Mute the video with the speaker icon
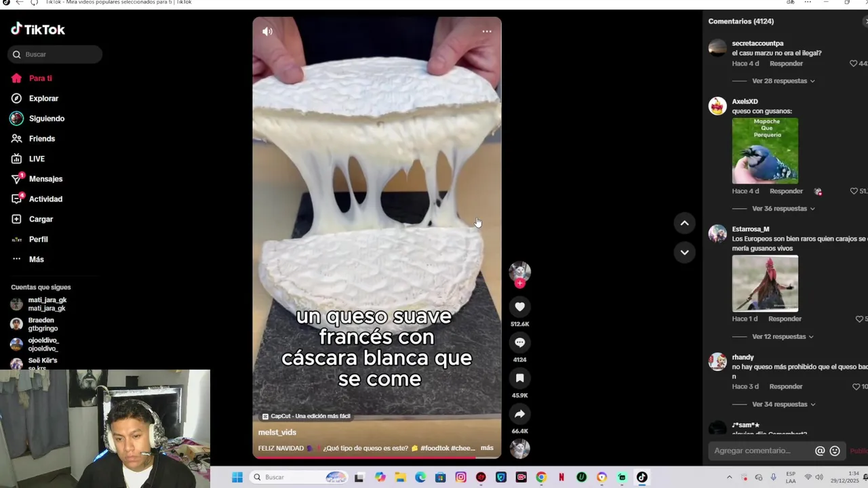 (x=267, y=31)
